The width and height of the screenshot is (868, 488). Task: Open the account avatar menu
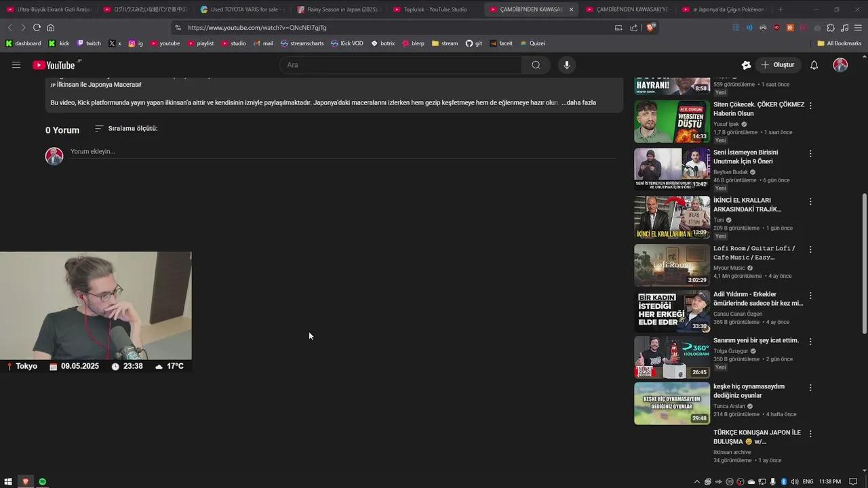(840, 65)
